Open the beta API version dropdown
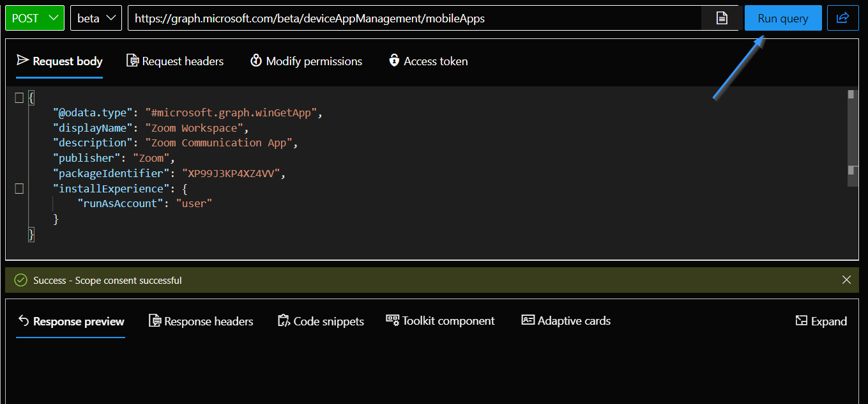Viewport: 868px width, 404px height. coord(96,18)
